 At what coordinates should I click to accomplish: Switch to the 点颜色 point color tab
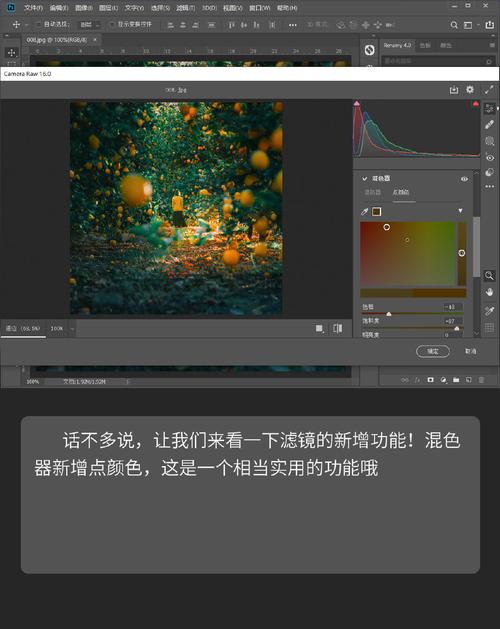(x=400, y=192)
